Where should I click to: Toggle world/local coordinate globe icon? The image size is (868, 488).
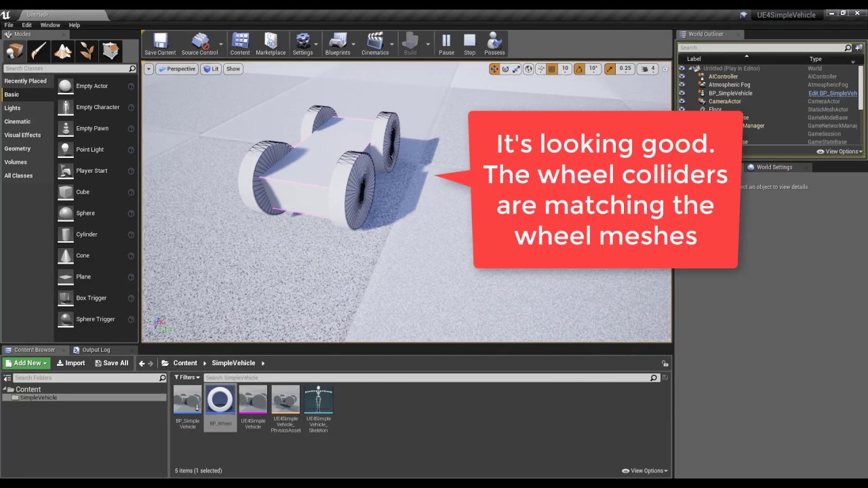click(x=528, y=68)
